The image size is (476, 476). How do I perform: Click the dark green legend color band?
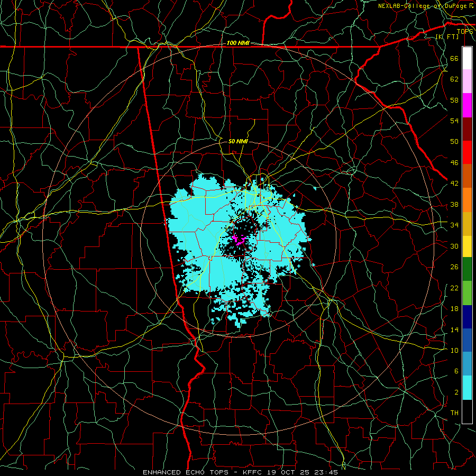pos(467,269)
